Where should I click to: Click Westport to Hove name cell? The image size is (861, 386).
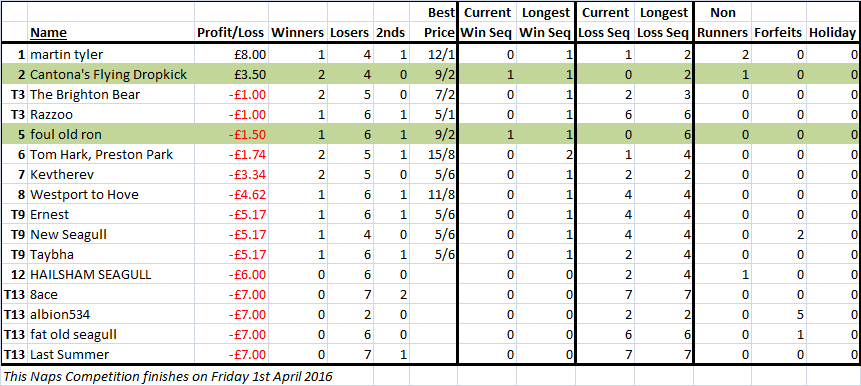(x=110, y=194)
